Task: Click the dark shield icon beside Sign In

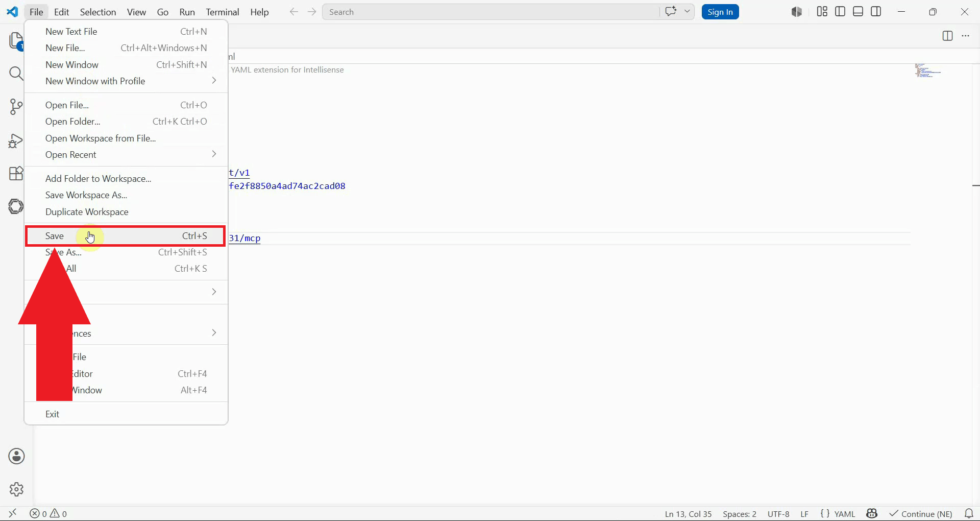Action: click(x=796, y=12)
